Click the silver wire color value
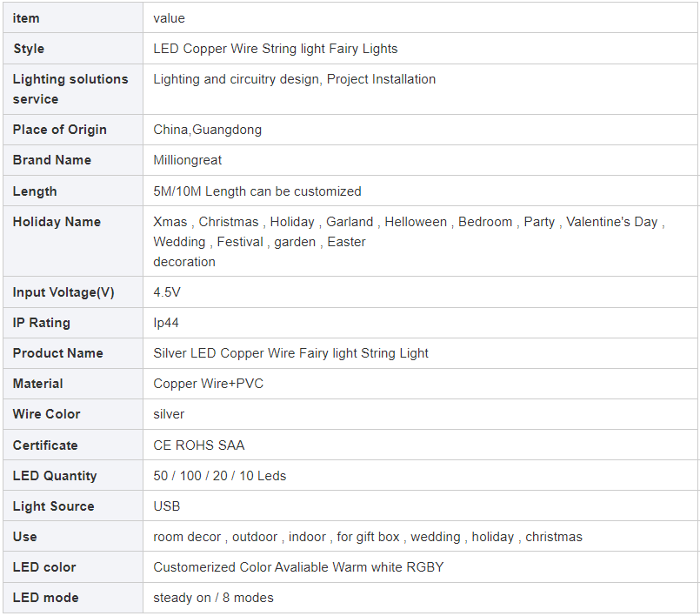This screenshot has height=616, width=700. (169, 414)
